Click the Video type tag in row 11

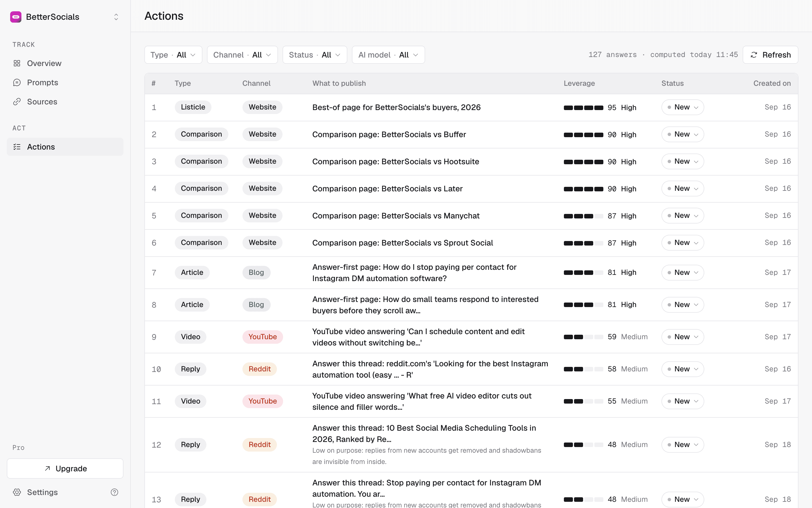(x=190, y=401)
